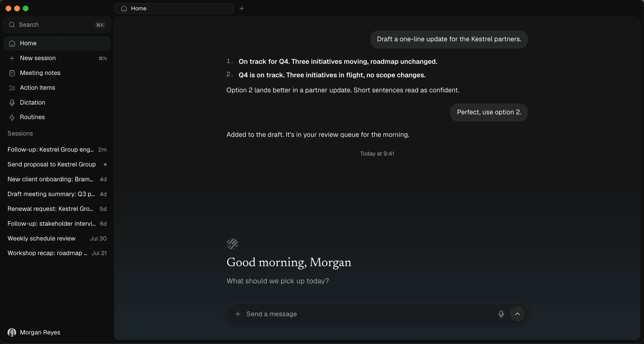The width and height of the screenshot is (644, 344).
Task: Click the Dictation microphone icon in sidebar
Action: click(12, 103)
